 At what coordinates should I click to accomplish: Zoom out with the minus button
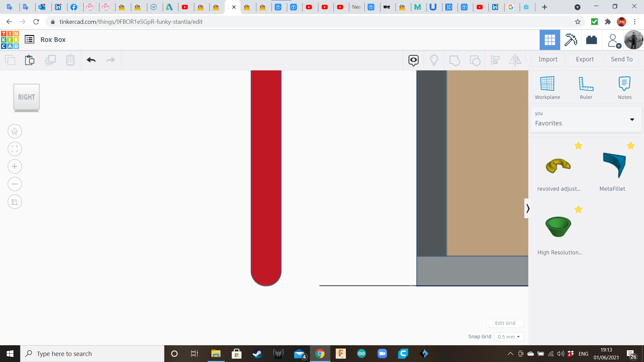coord(15,184)
